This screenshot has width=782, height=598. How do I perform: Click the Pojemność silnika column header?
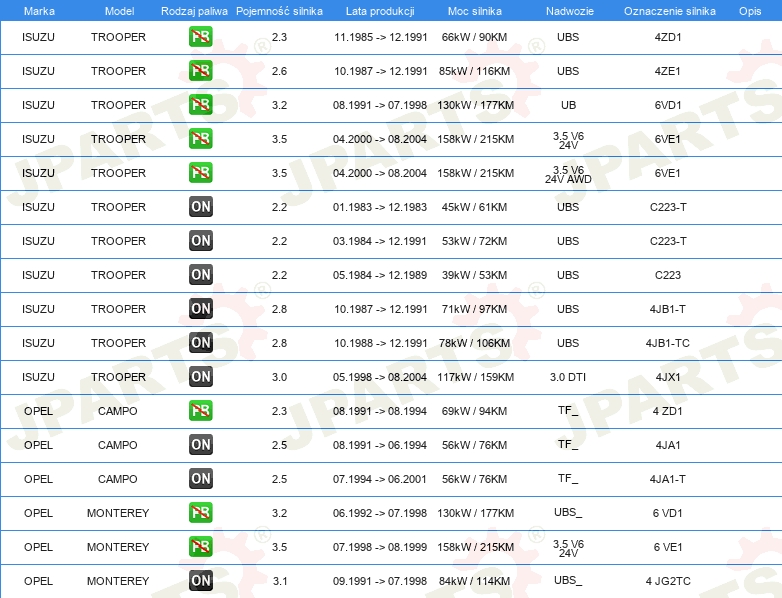(x=279, y=11)
